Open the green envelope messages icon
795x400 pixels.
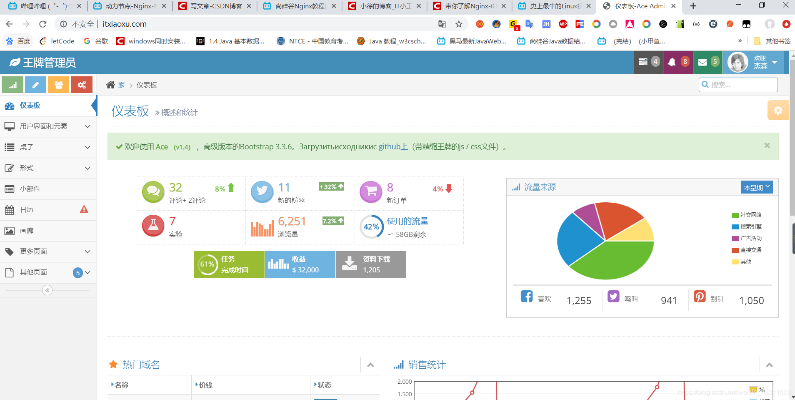coord(707,62)
